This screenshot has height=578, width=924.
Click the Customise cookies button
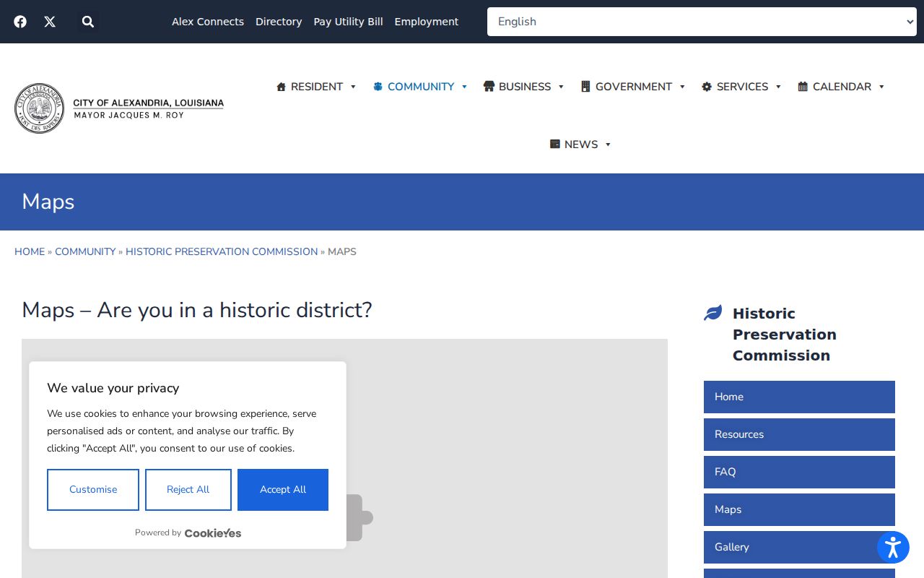tap(93, 490)
